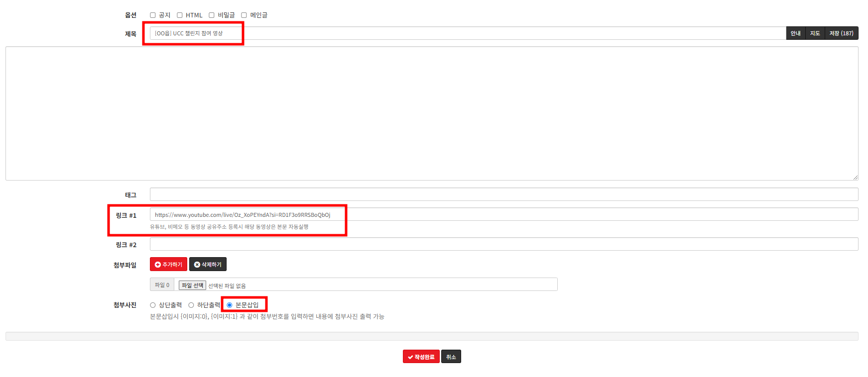Select the 하단출력 radio option
Screen dimensions: 868x377
click(x=191, y=305)
